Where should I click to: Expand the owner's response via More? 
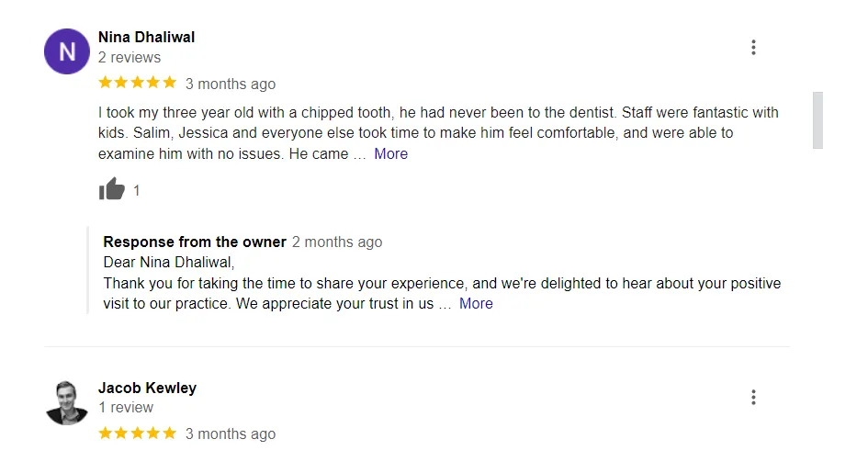[x=476, y=303]
